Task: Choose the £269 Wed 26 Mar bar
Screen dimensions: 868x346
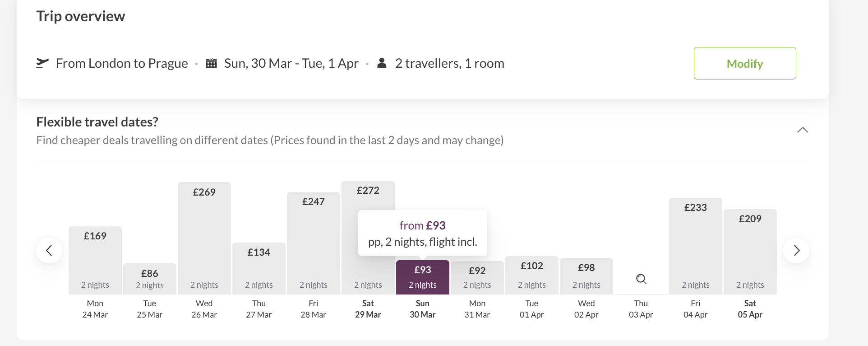Action: (x=204, y=238)
